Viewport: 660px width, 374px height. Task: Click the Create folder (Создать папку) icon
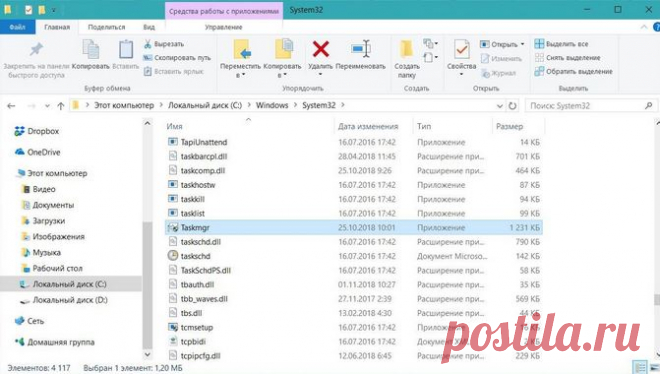406,50
